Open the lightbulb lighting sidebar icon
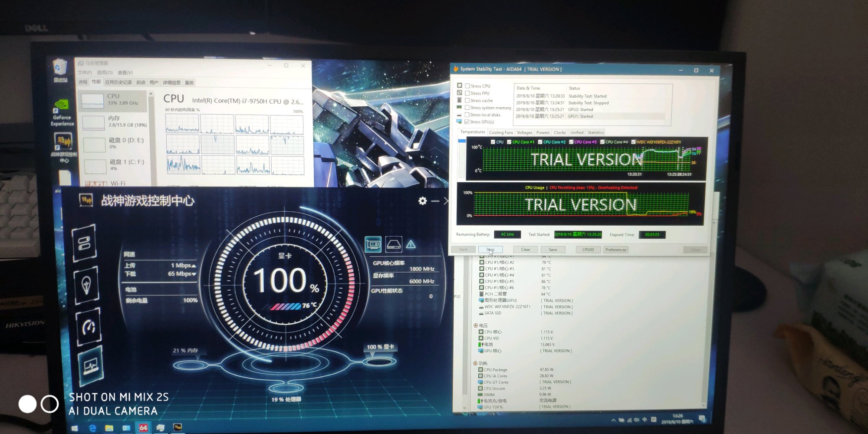This screenshot has height=434, width=868. point(86,285)
